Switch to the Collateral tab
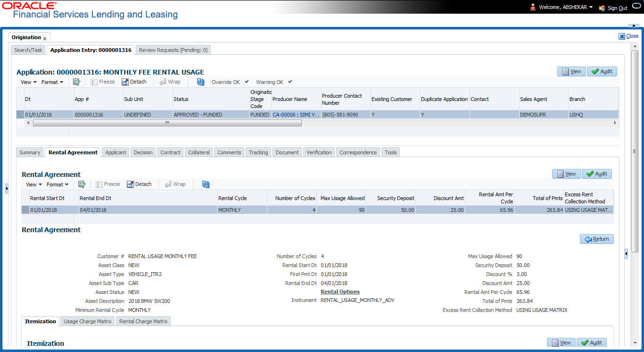 coord(198,152)
